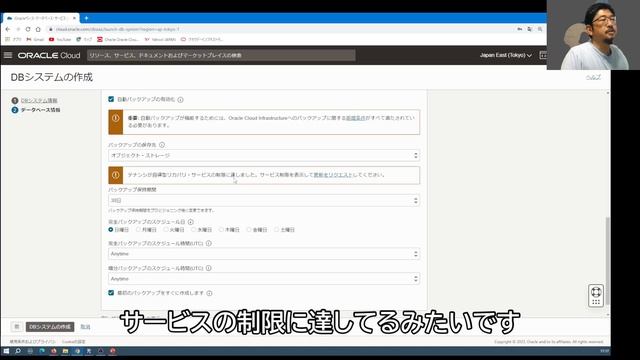The image size is (640, 360).
Task: Click the Windows taskbar search icon
Action: coord(18,351)
